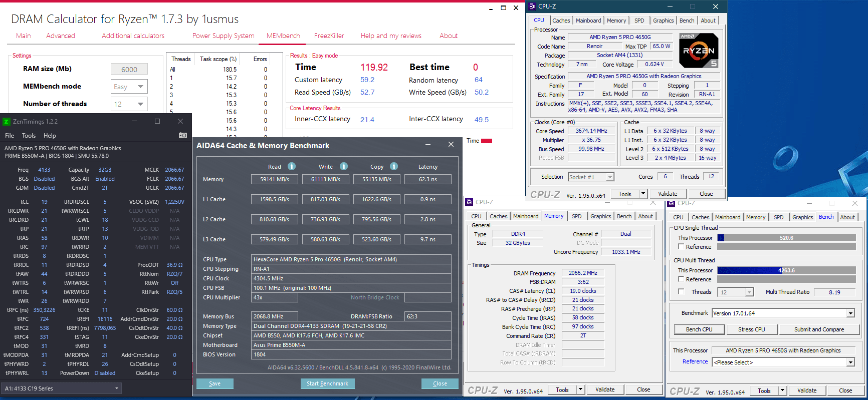This screenshot has height=400, width=868.
Task: Click Copy info icon in AIDA64
Action: 394,166
